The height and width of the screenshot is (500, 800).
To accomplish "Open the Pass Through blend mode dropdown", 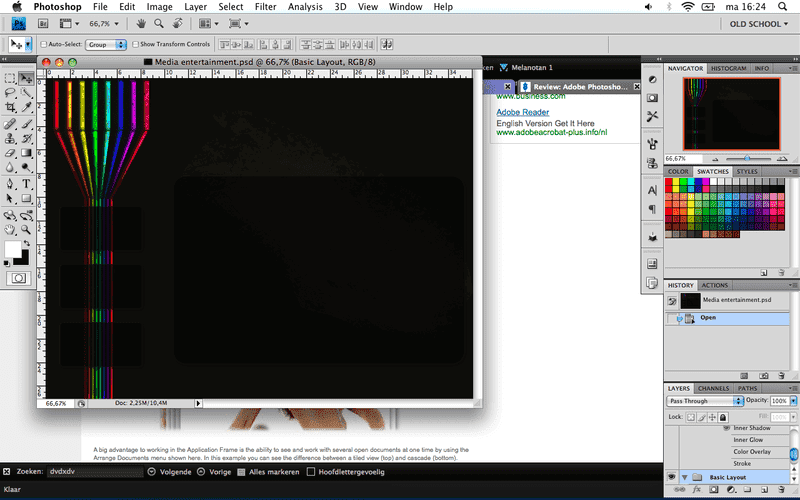I will (706, 401).
